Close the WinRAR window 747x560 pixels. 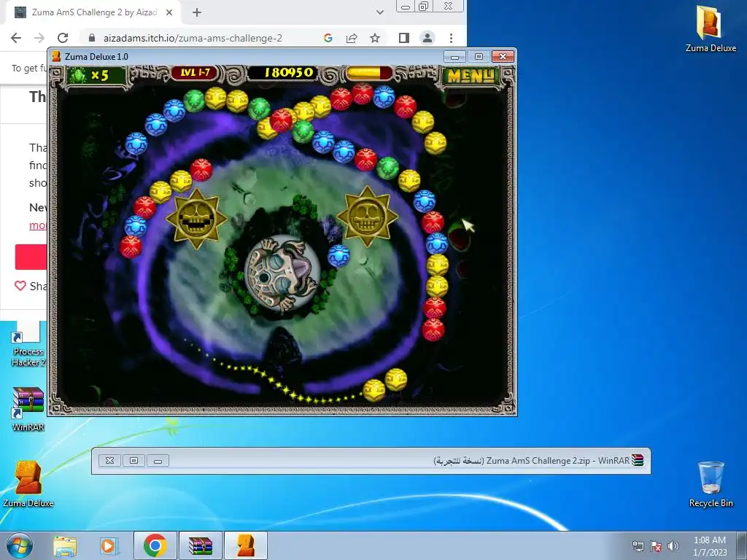[x=109, y=461]
